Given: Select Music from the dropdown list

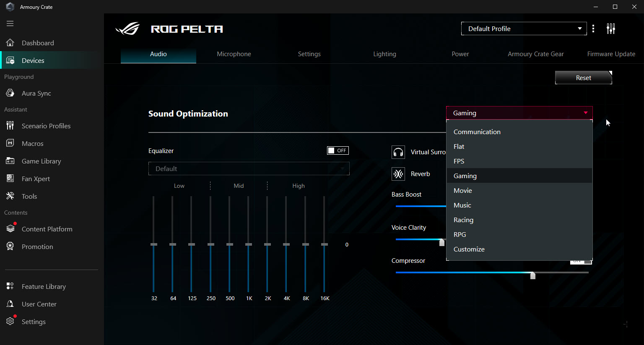Looking at the screenshot, I should click(x=519, y=205).
